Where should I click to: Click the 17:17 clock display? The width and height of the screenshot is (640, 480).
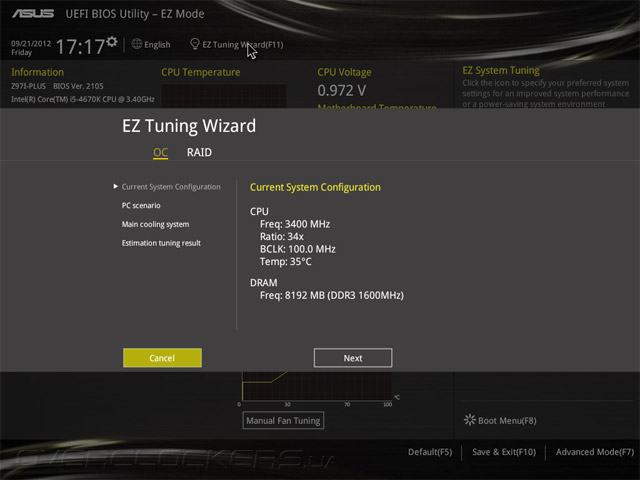(x=80, y=46)
